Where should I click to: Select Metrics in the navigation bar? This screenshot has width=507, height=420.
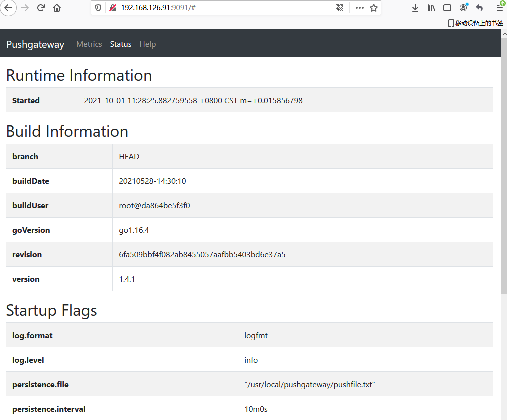pyautogui.click(x=89, y=44)
